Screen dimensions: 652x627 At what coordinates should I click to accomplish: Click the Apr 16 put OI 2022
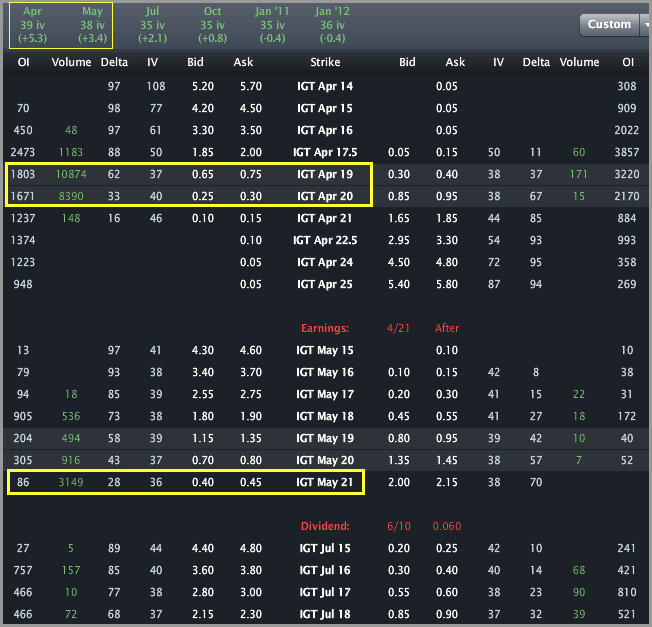tap(627, 131)
